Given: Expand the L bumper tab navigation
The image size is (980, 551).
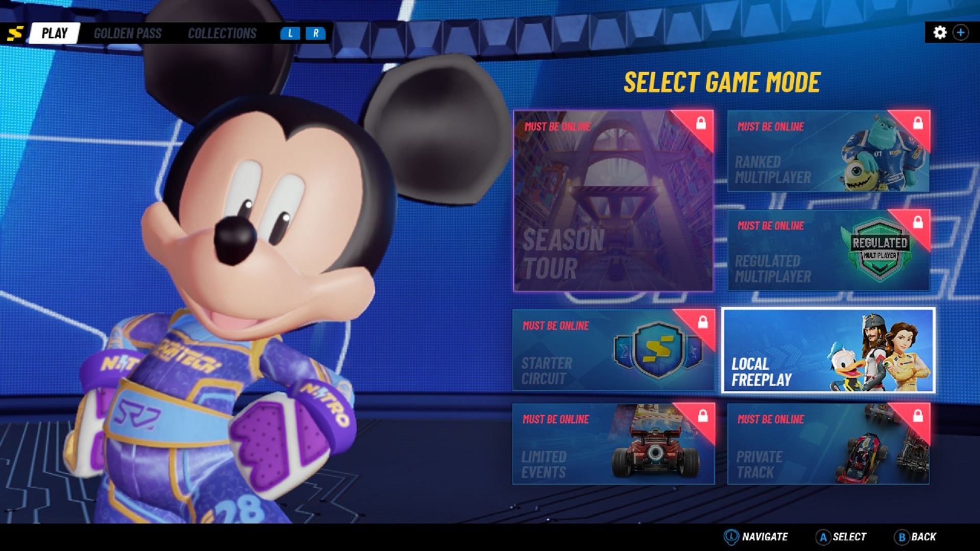Looking at the screenshot, I should [x=290, y=32].
